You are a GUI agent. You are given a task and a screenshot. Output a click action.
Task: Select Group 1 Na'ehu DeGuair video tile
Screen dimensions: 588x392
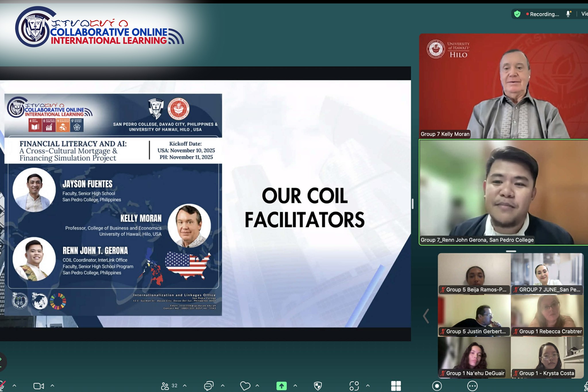[x=474, y=357]
